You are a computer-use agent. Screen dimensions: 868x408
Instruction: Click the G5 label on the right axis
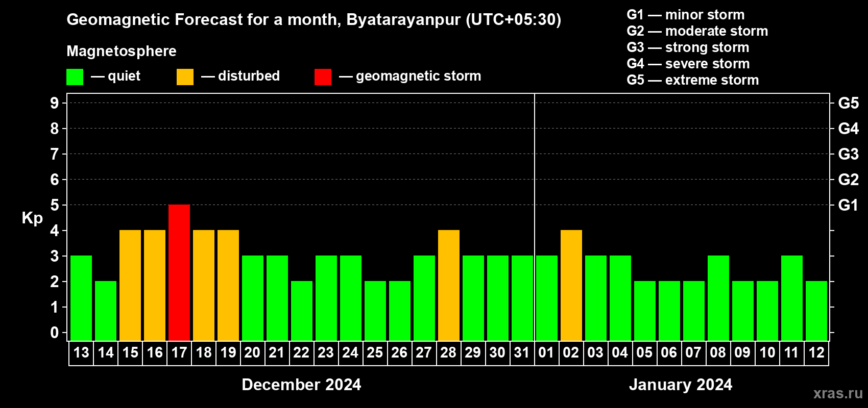849,103
